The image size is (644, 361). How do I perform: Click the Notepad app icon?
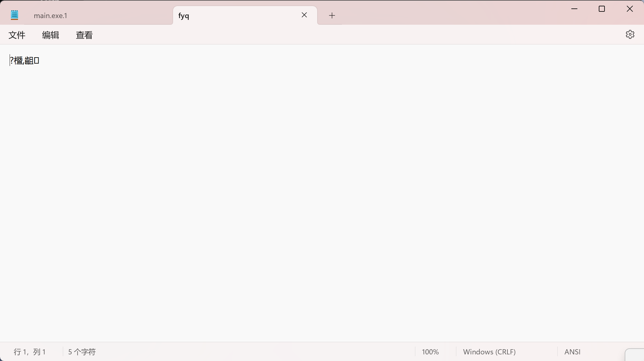tap(14, 15)
